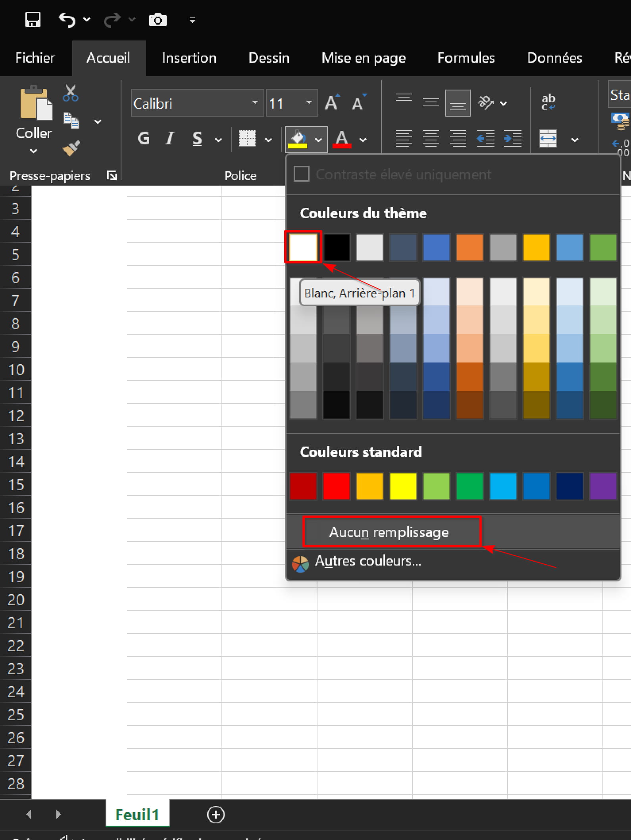The image size is (631, 840).
Task: Click the Save floppy disk icon
Action: click(33, 19)
